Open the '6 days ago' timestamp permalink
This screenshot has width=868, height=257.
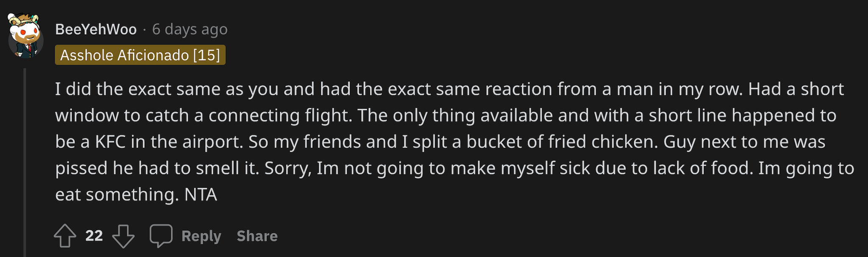click(190, 29)
